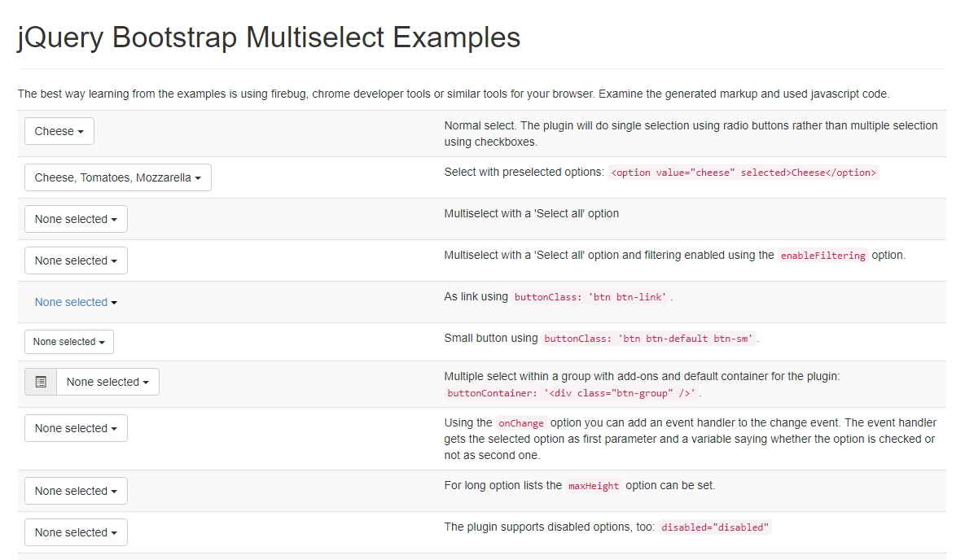Image resolution: width=965 pixels, height=560 pixels.
Task: Click the buttonContainer btn-group code snippet
Action: (571, 393)
